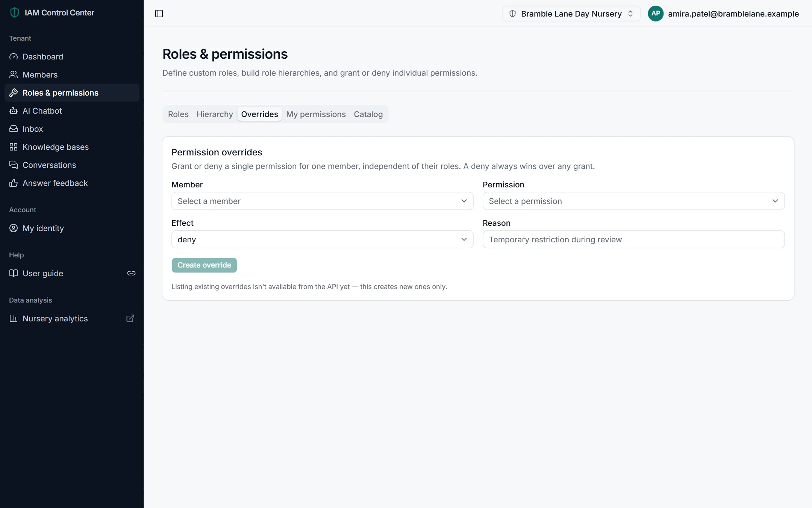Select the Overrides tab
The height and width of the screenshot is (508, 812).
(x=259, y=114)
